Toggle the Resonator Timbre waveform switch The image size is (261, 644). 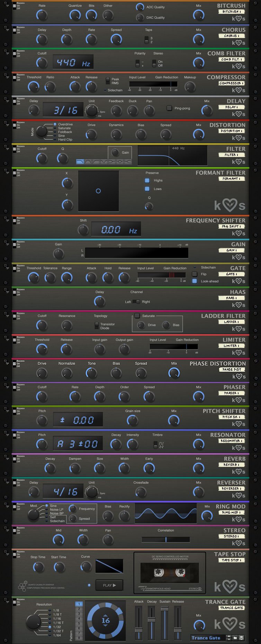[156, 445]
